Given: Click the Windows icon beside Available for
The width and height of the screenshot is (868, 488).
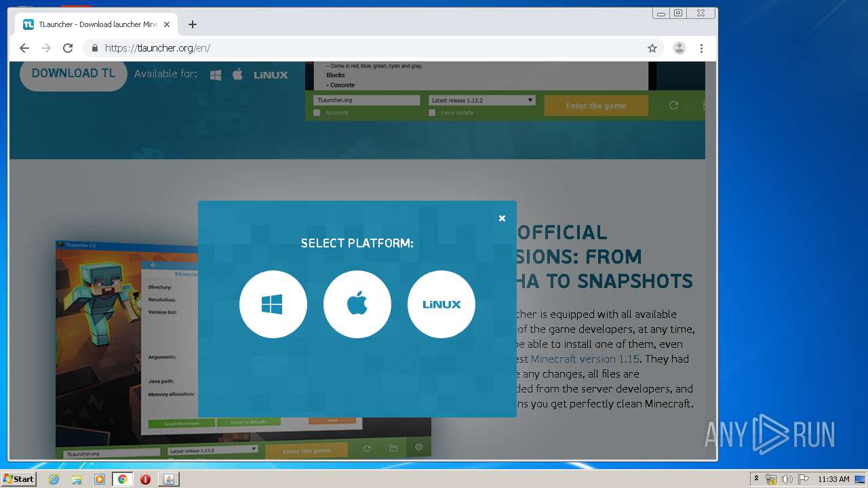Looking at the screenshot, I should pyautogui.click(x=216, y=75).
